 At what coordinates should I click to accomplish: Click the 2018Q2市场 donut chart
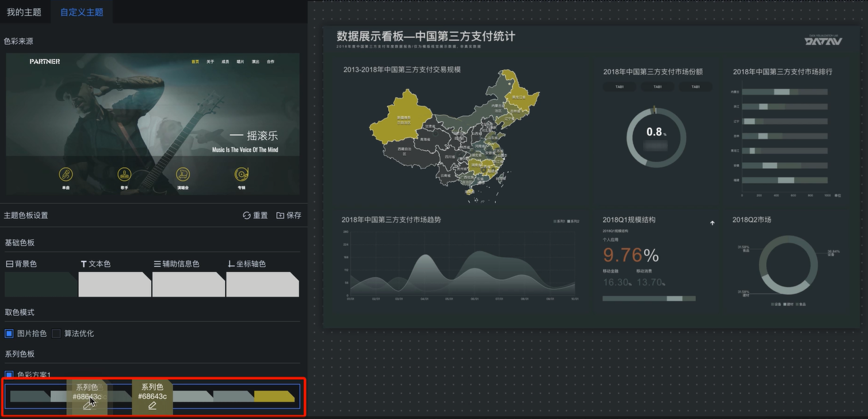click(788, 265)
